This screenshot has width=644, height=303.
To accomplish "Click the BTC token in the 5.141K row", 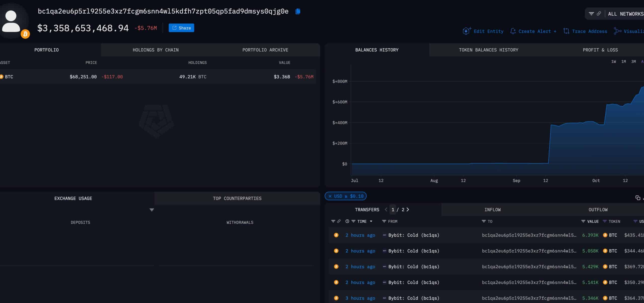I will click(610, 282).
